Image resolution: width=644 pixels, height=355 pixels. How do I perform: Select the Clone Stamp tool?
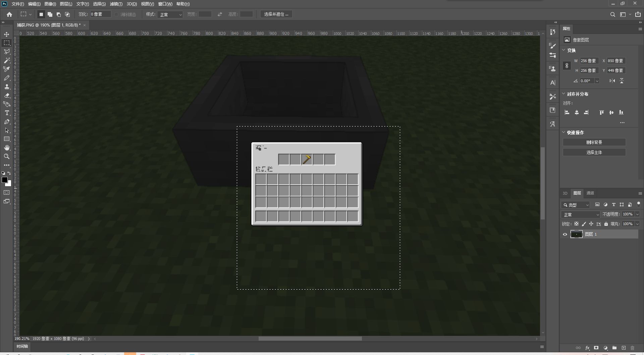tap(6, 87)
